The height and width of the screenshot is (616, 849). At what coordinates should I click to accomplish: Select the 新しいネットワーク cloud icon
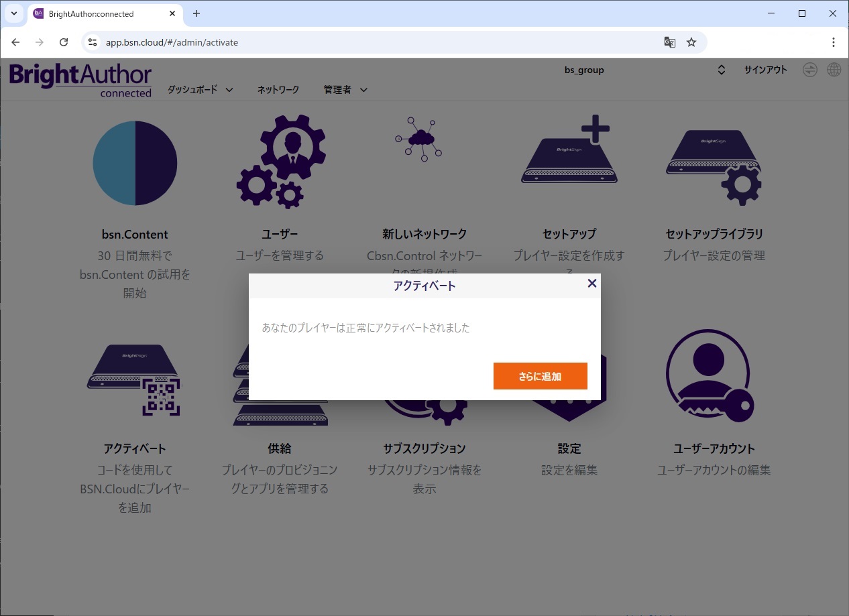pyautogui.click(x=419, y=139)
